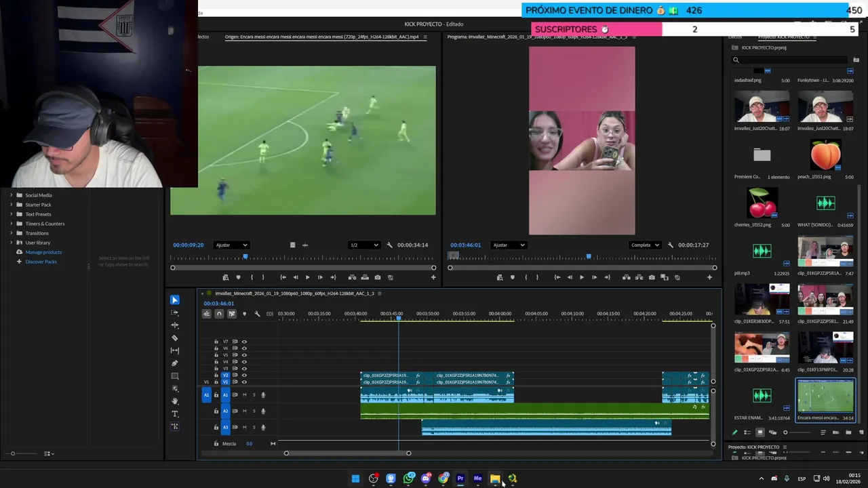Toggle insert sequences as nests button
This screenshot has width=868, height=488.
(x=206, y=314)
